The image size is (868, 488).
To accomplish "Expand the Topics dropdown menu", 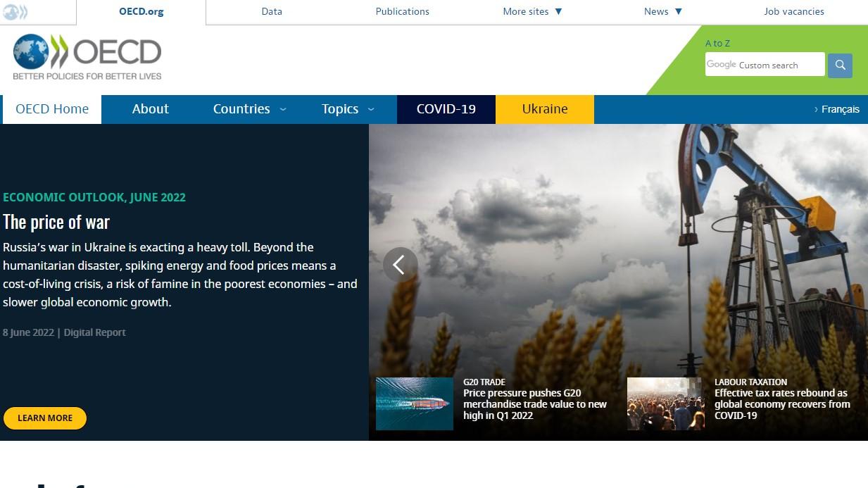I will click(348, 109).
